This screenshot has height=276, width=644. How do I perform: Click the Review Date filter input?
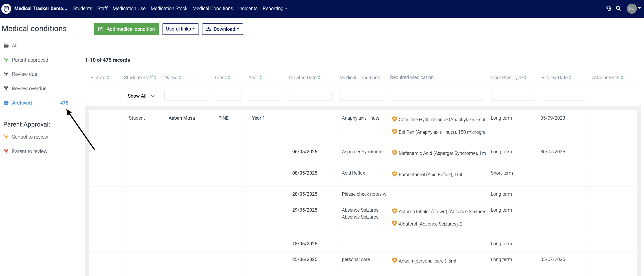click(x=563, y=96)
